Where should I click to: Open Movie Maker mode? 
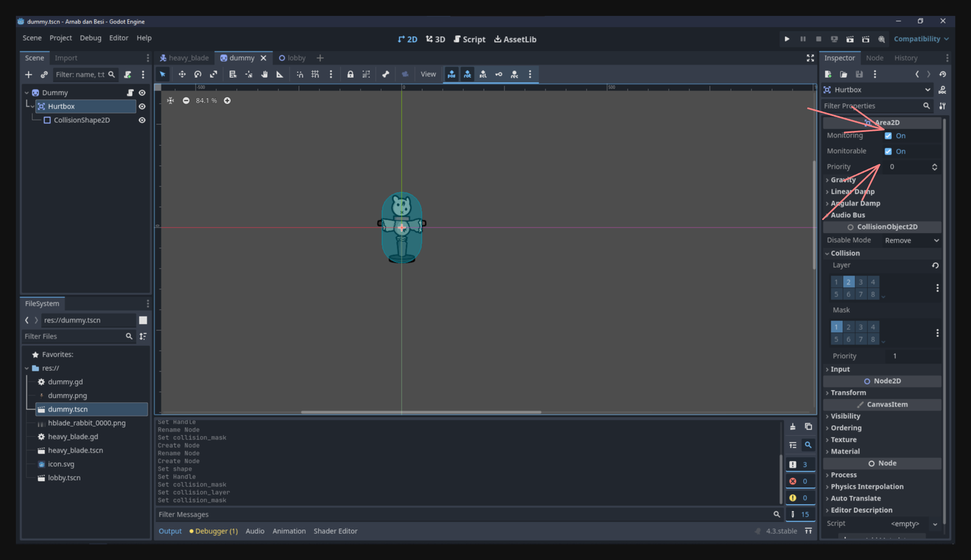click(881, 39)
